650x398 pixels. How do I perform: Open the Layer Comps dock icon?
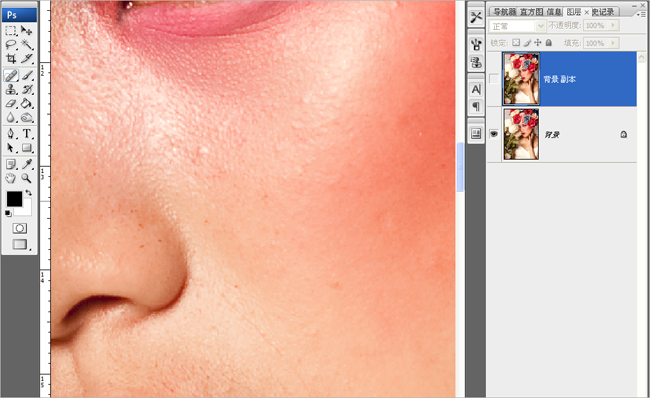(476, 134)
